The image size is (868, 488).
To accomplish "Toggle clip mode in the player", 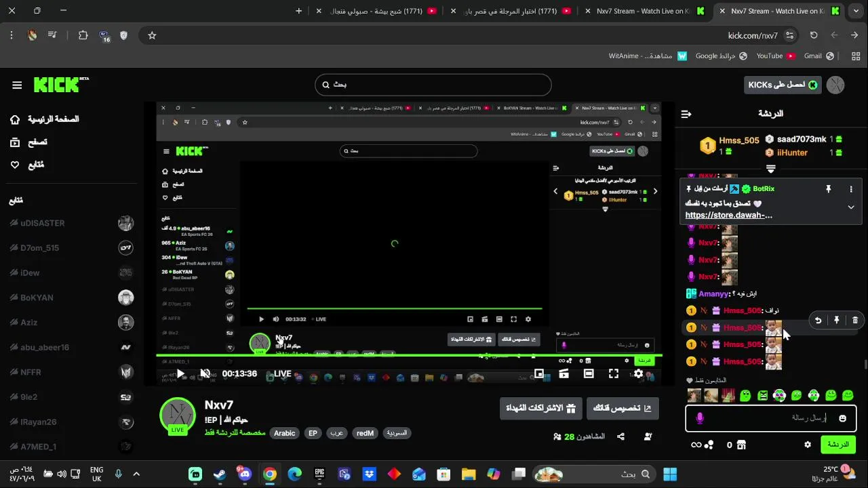I will point(564,373).
